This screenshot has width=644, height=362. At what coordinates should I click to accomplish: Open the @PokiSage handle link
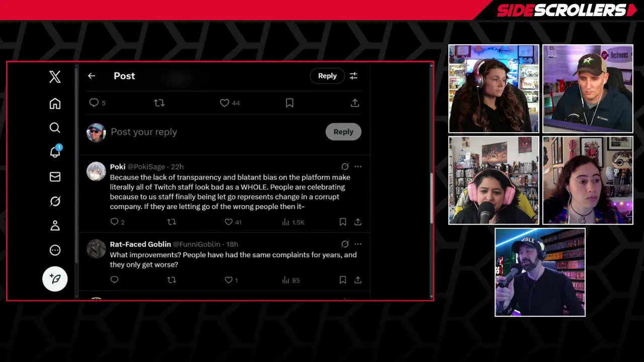(146, 166)
